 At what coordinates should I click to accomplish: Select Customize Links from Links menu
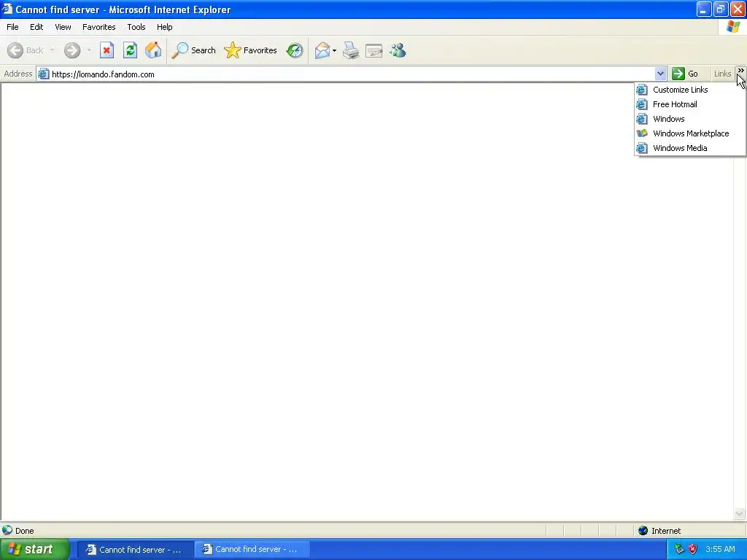click(690, 90)
